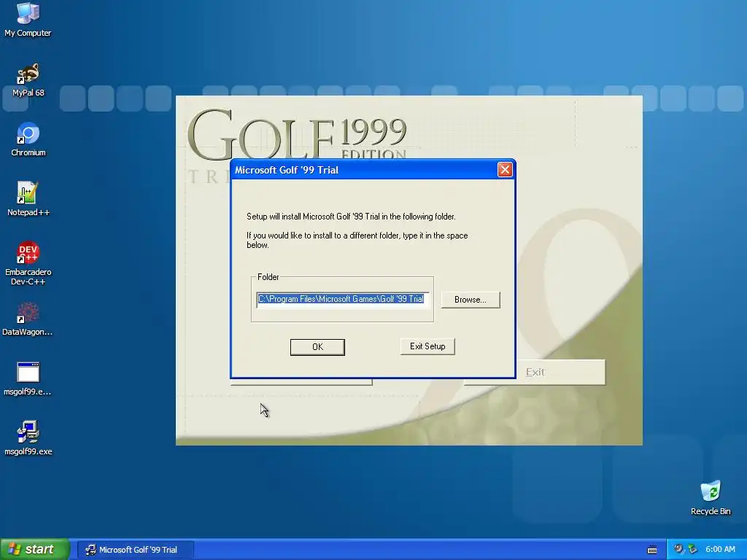The width and height of the screenshot is (747, 560).
Task: Open the Windows Start menu
Action: tap(34, 549)
